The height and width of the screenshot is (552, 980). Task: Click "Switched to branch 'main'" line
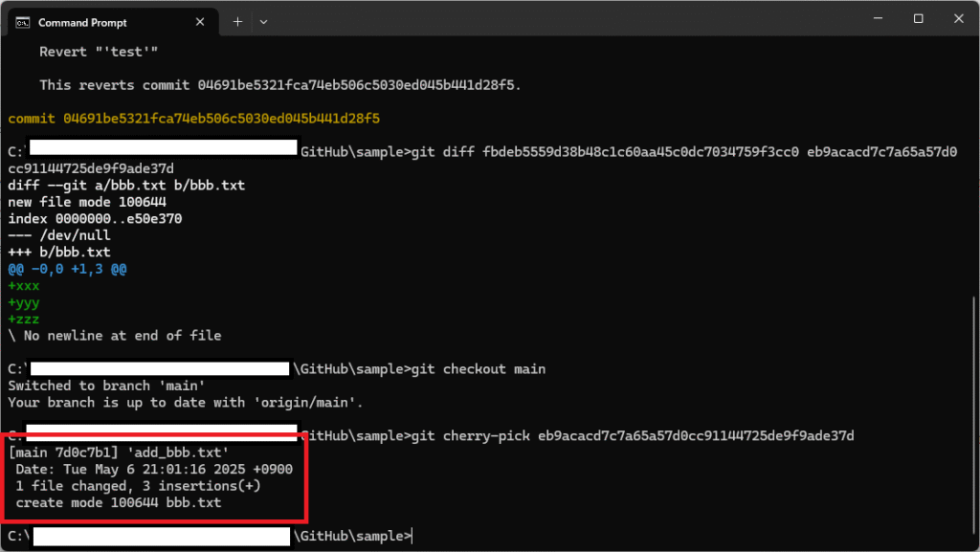coord(106,386)
